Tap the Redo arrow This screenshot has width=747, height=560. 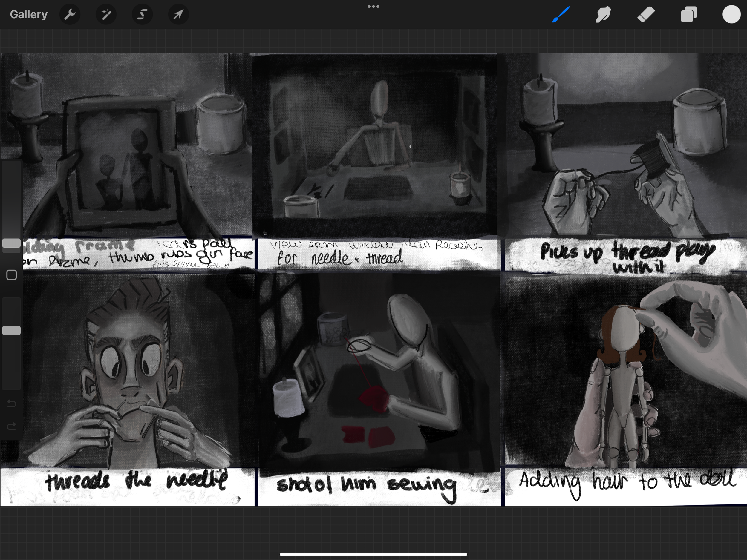[x=11, y=426]
